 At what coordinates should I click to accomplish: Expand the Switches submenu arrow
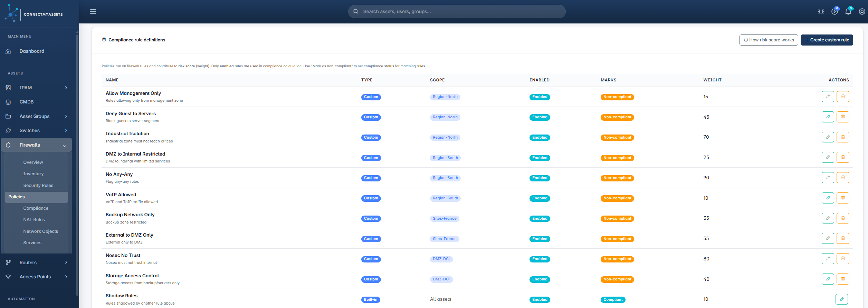point(66,130)
